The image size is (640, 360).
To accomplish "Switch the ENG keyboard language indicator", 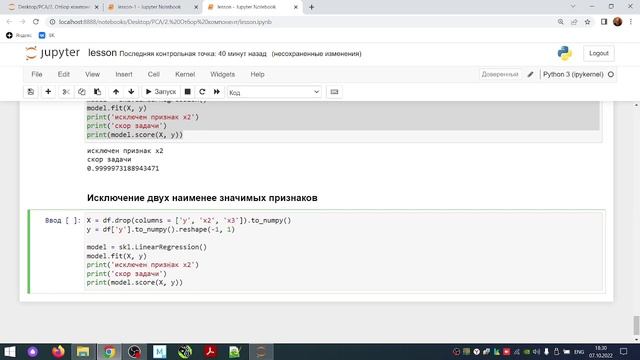I will 579,352.
